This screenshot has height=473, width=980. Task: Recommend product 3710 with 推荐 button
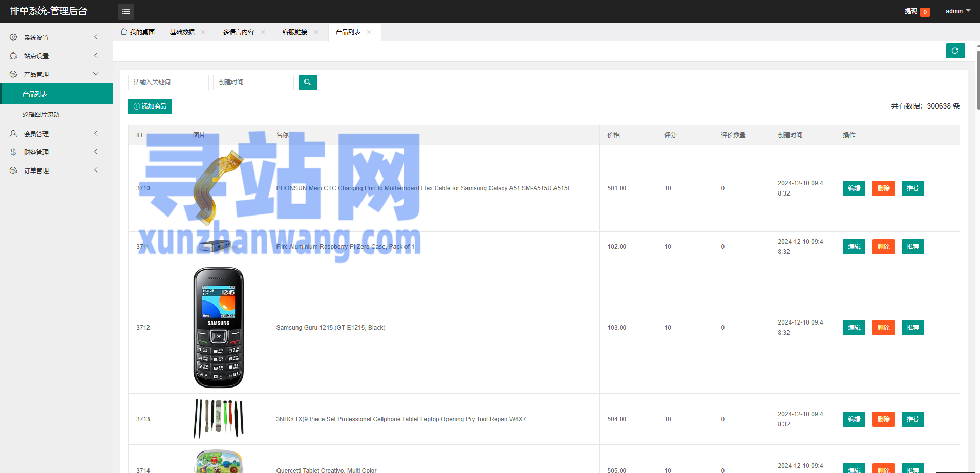[913, 188]
